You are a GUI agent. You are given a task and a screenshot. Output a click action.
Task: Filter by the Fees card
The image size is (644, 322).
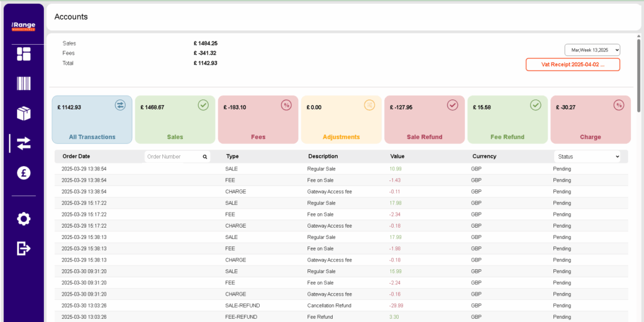(258, 119)
